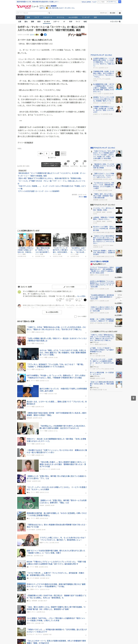Select スポーツ category

point(56,21)
